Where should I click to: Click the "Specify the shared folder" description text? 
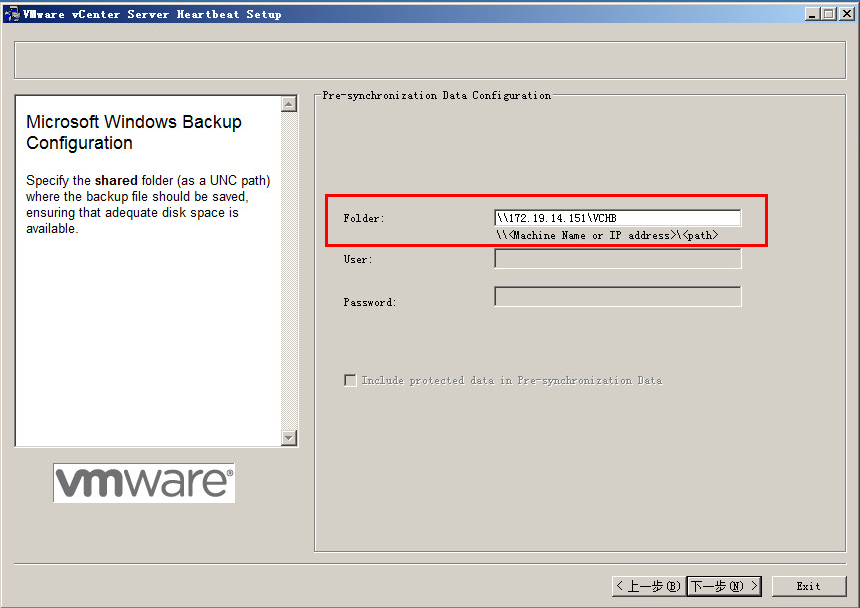tap(148, 204)
